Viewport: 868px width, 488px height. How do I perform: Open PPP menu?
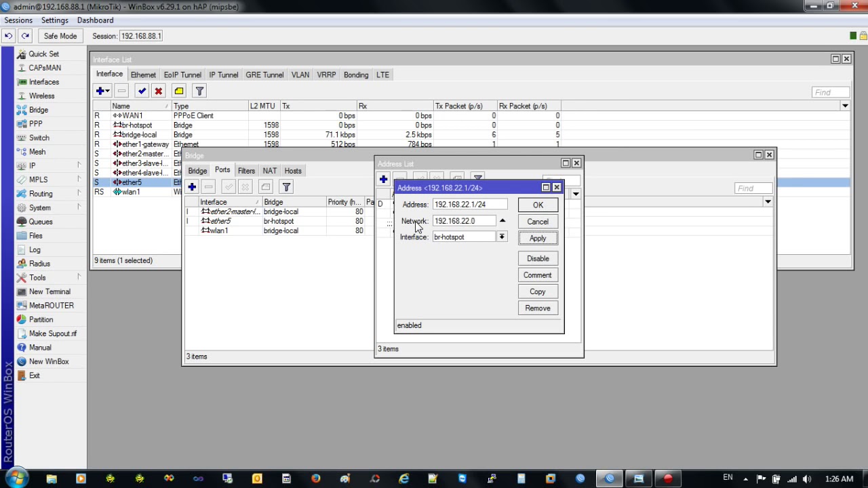coord(35,124)
